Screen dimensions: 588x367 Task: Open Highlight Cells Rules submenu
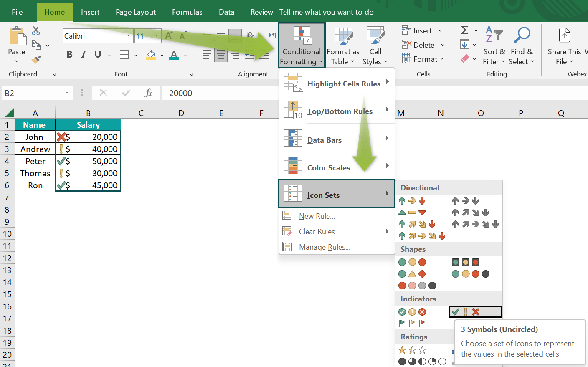[344, 84]
